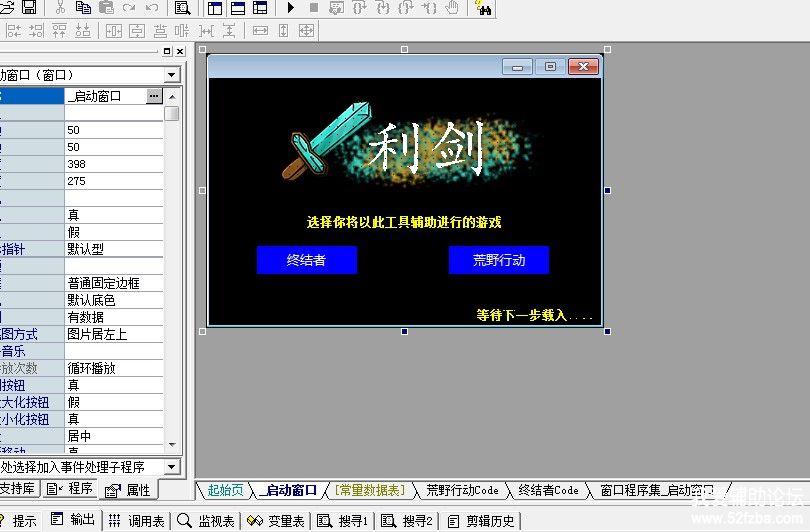Click the Make Same Width icon
Image resolution: width=810 pixels, height=532 pixels.
tap(260, 31)
